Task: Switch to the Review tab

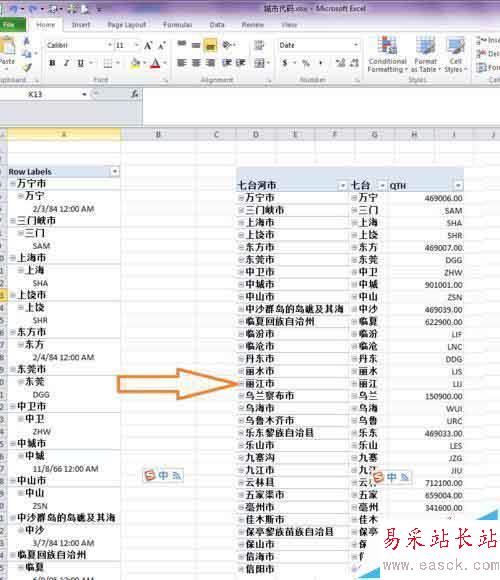Action: tap(253, 25)
